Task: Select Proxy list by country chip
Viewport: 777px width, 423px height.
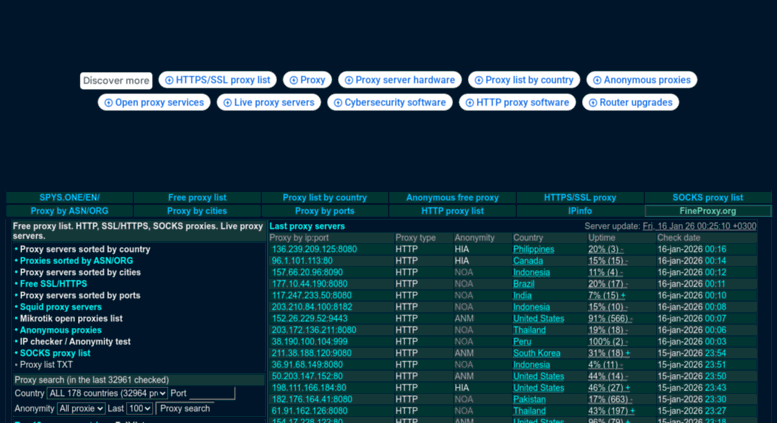Action: (x=524, y=80)
